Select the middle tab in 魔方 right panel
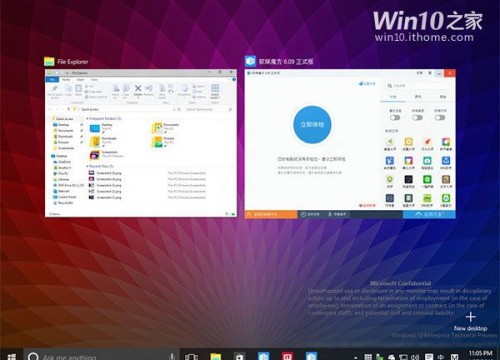 [x=418, y=97]
